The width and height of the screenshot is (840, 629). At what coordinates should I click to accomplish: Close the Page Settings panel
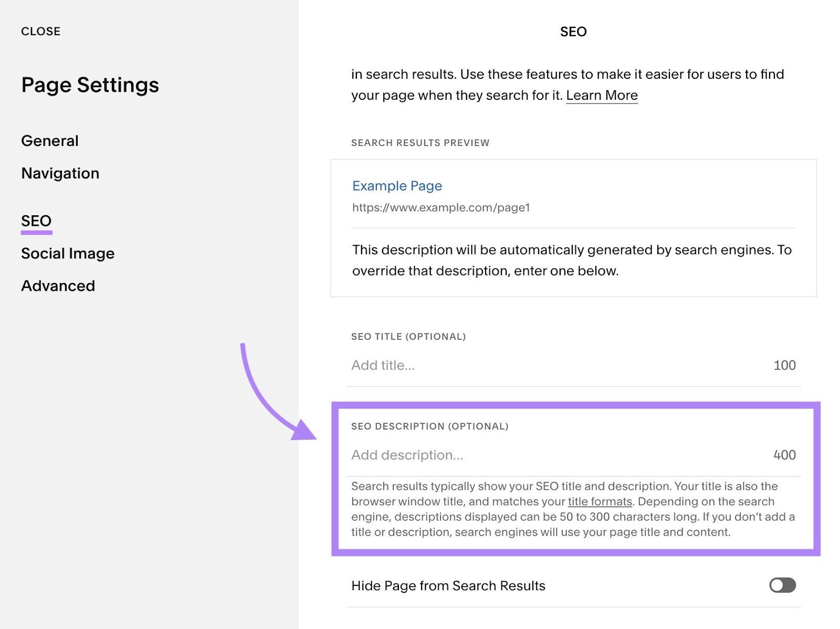[x=41, y=31]
